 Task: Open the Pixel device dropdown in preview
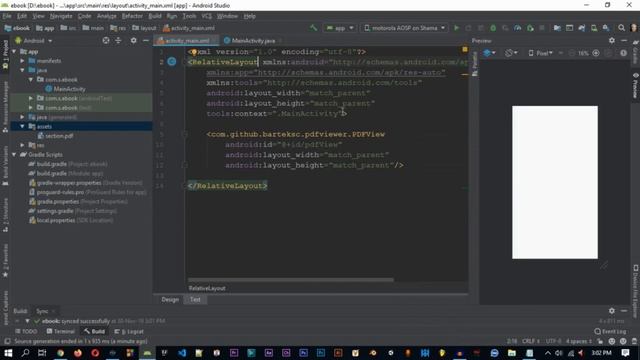click(540, 53)
